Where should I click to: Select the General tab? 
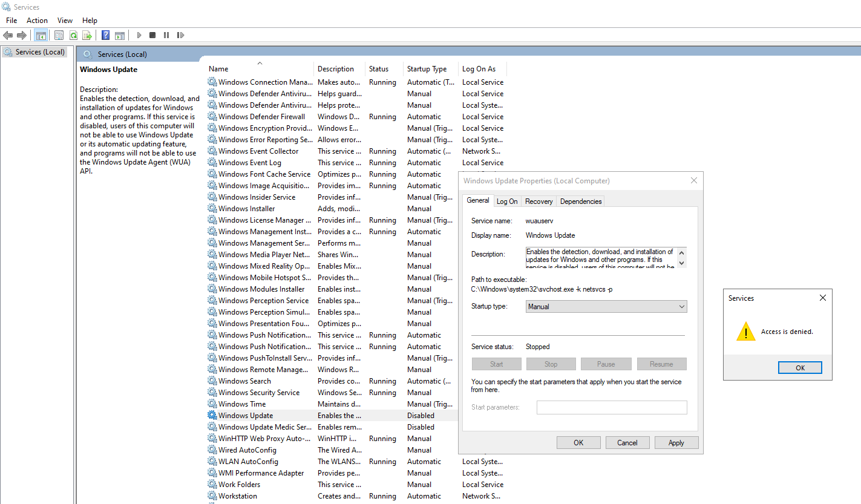point(478,200)
